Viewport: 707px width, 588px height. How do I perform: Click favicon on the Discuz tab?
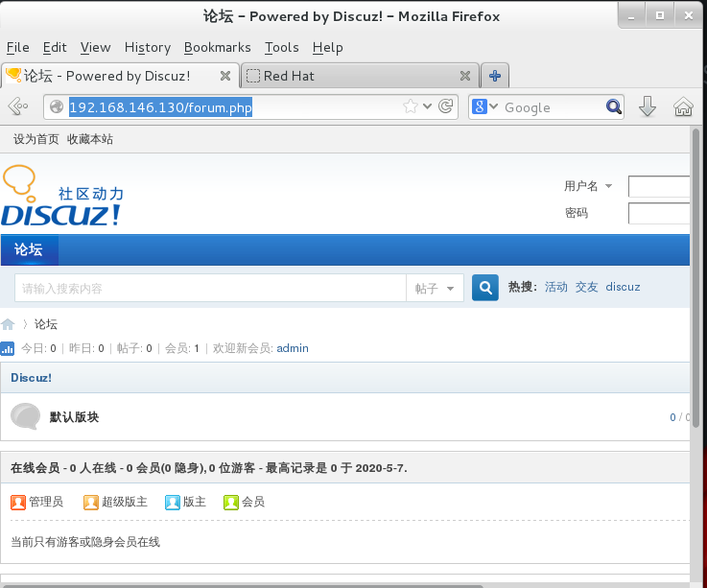[x=13, y=75]
